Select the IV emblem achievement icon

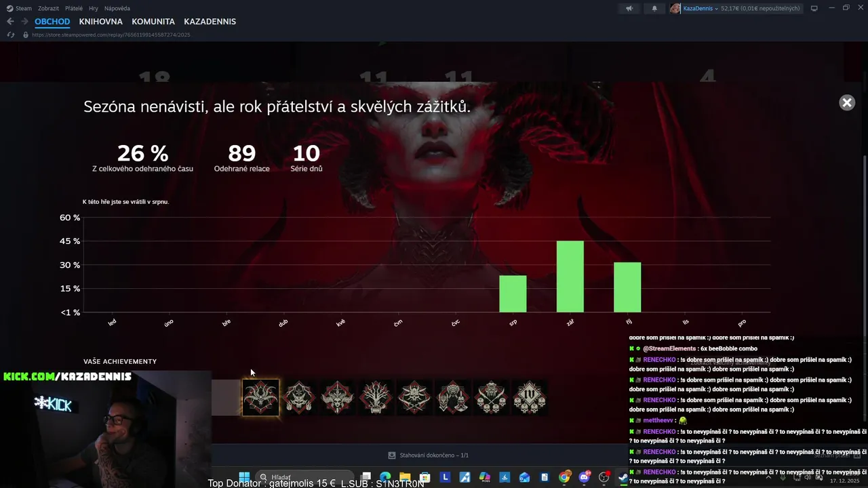530,397
